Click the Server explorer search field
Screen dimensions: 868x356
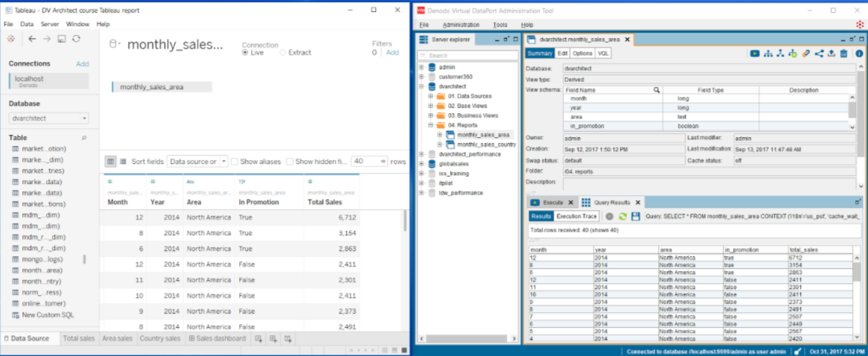click(x=467, y=55)
